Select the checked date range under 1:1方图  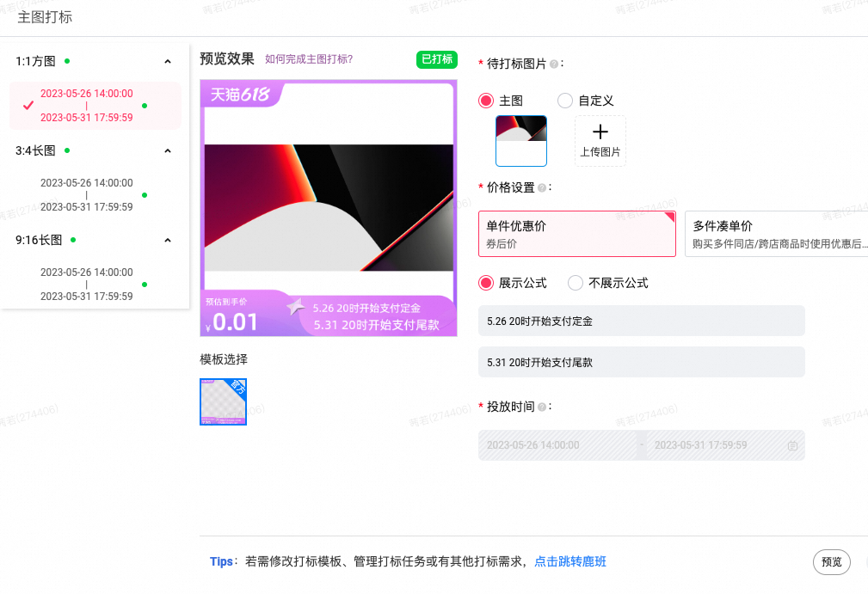click(x=95, y=106)
